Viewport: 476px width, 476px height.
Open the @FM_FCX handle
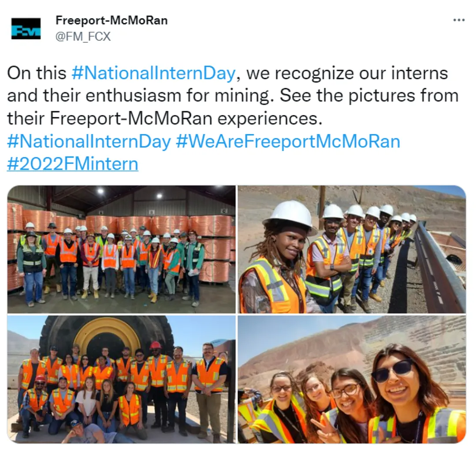pos(83,37)
